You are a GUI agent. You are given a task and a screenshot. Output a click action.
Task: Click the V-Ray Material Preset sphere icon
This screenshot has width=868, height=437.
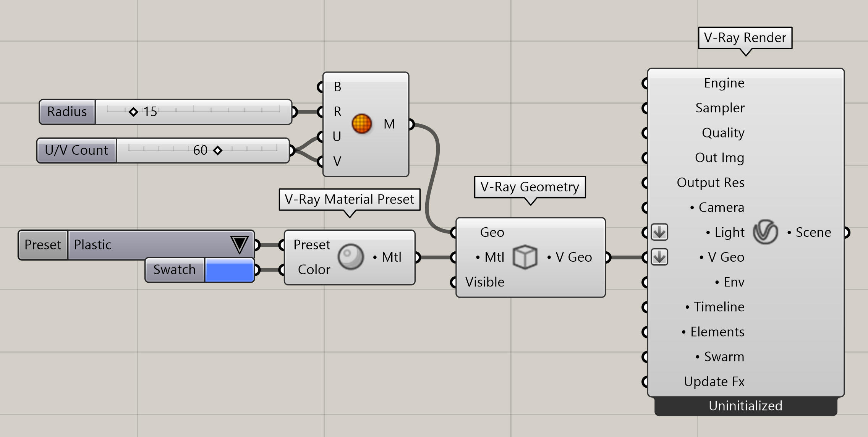point(350,257)
